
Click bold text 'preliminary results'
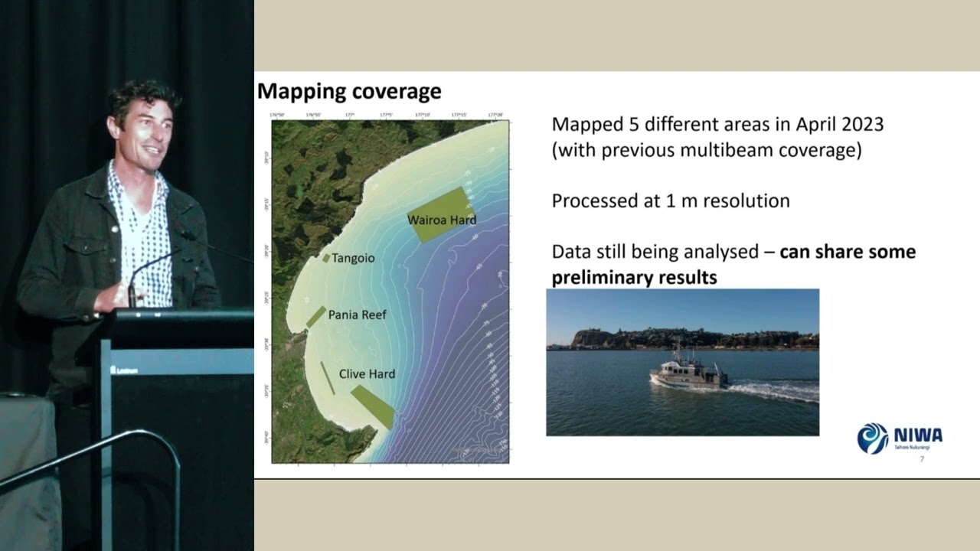coord(634,277)
